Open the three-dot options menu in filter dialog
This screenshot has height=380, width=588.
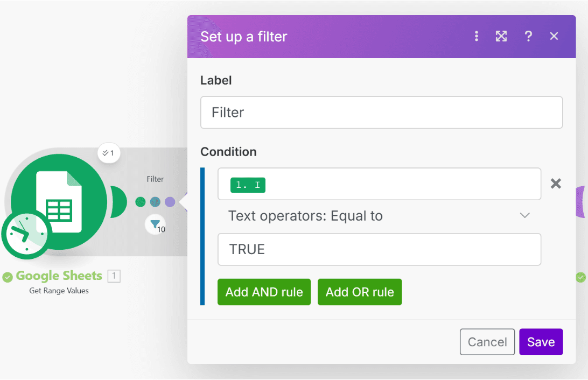[476, 36]
